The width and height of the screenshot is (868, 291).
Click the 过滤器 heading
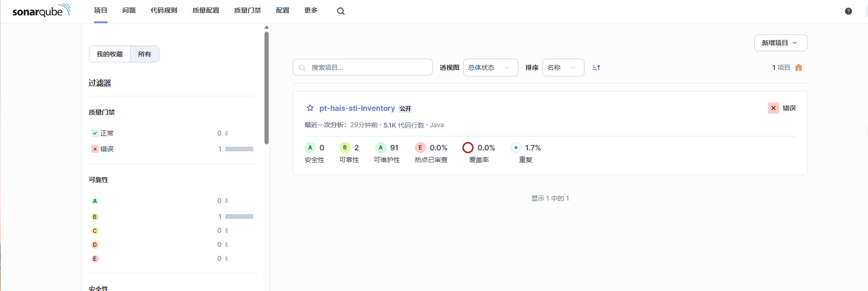click(100, 83)
